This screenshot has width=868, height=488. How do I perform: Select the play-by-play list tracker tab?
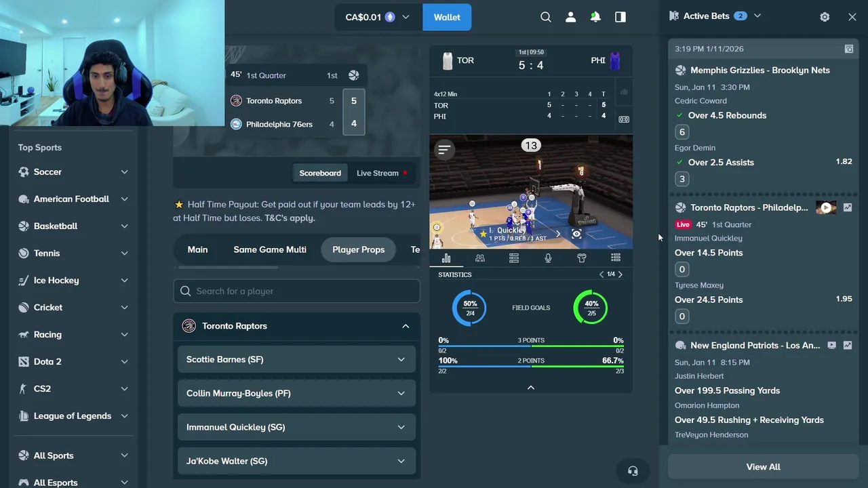click(x=616, y=258)
